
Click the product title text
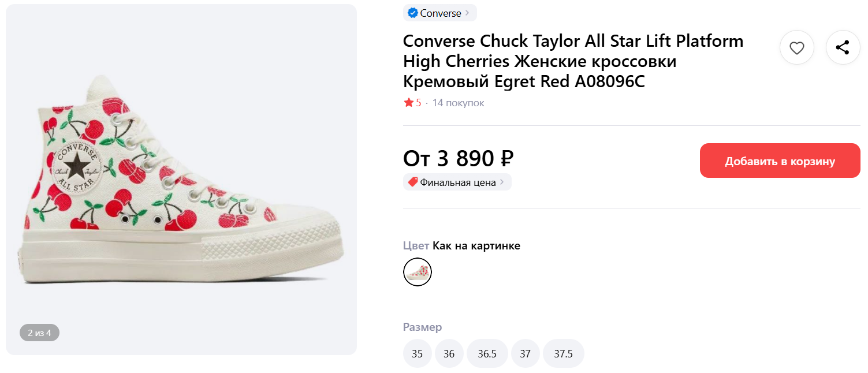572,61
